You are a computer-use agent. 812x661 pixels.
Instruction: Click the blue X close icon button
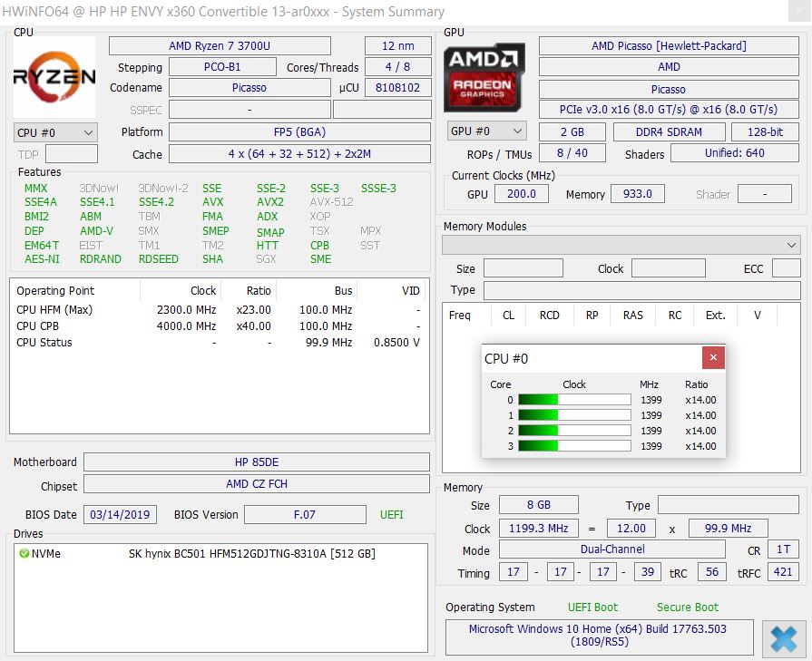point(784,638)
